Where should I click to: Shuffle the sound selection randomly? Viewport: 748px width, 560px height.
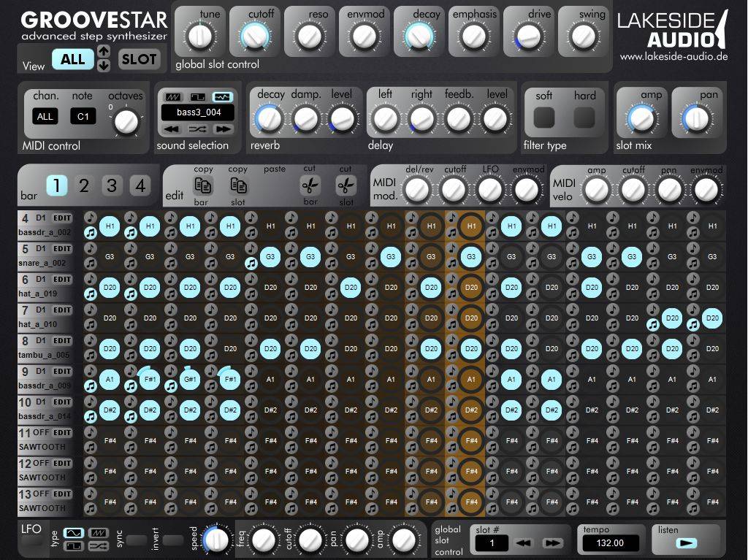coord(197,129)
